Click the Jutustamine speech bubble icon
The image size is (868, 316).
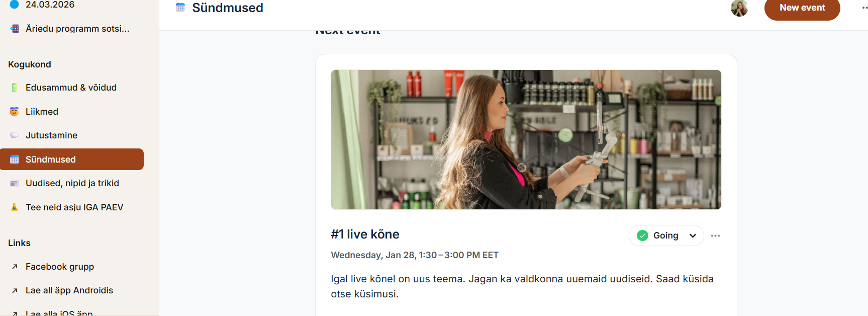pos(15,135)
